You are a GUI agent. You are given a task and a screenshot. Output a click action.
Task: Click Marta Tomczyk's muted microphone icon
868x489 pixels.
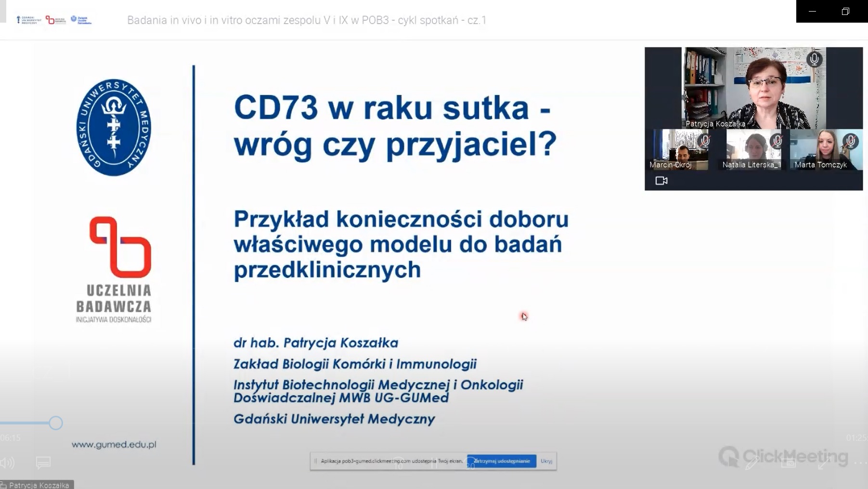851,141
